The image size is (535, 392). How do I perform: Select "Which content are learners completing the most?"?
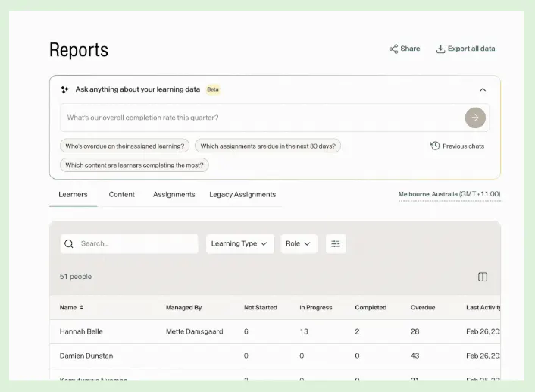(x=134, y=165)
